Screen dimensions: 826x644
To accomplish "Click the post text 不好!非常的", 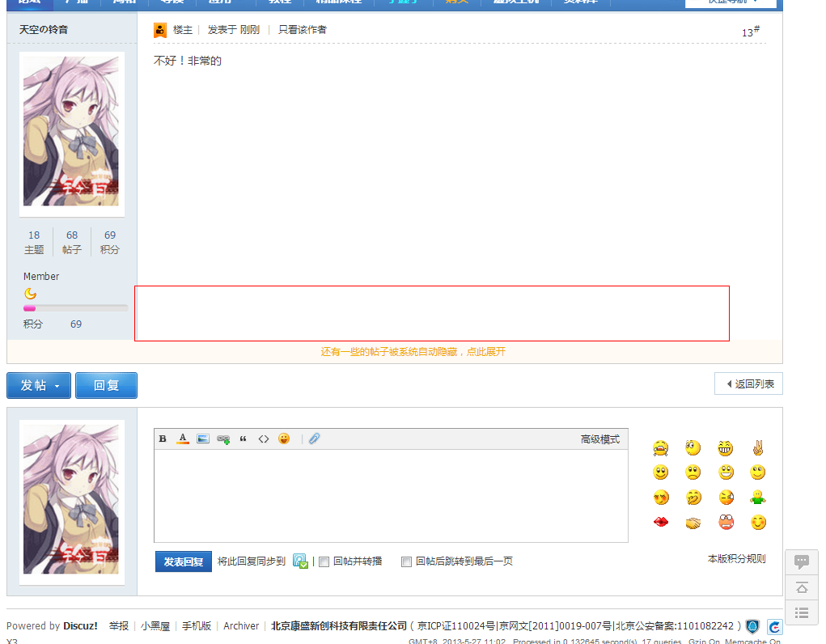I will pos(188,61).
